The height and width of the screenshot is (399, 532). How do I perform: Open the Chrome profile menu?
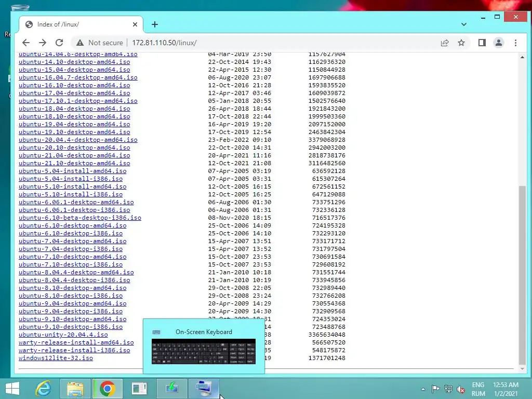point(498,43)
